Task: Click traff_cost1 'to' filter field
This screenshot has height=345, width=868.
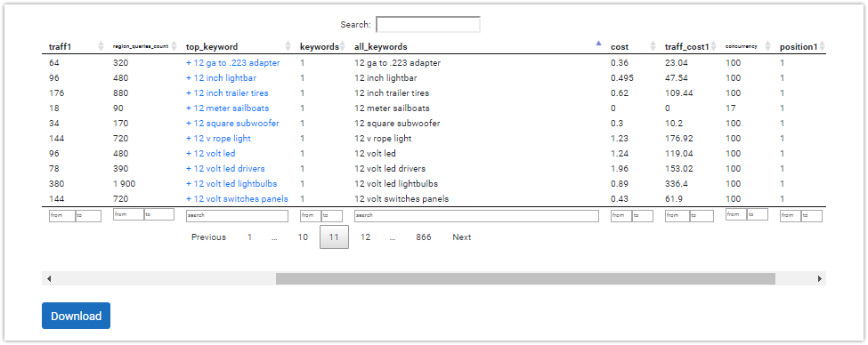Action: [x=702, y=216]
